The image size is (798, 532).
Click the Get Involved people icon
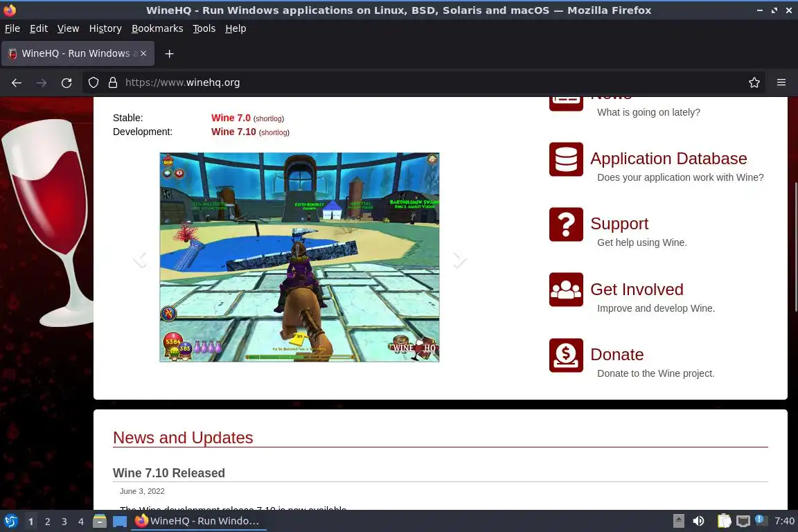(x=566, y=290)
